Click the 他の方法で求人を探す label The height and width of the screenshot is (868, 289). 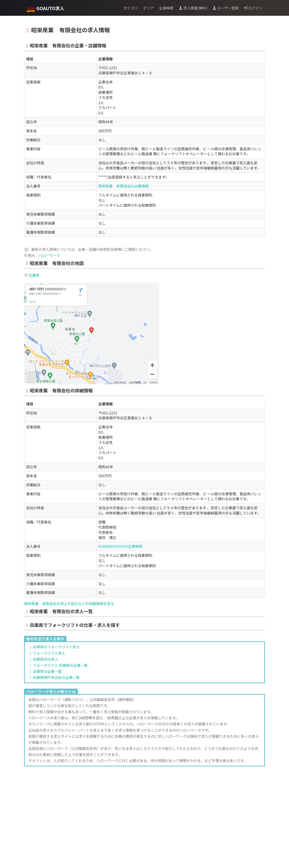(45, 639)
